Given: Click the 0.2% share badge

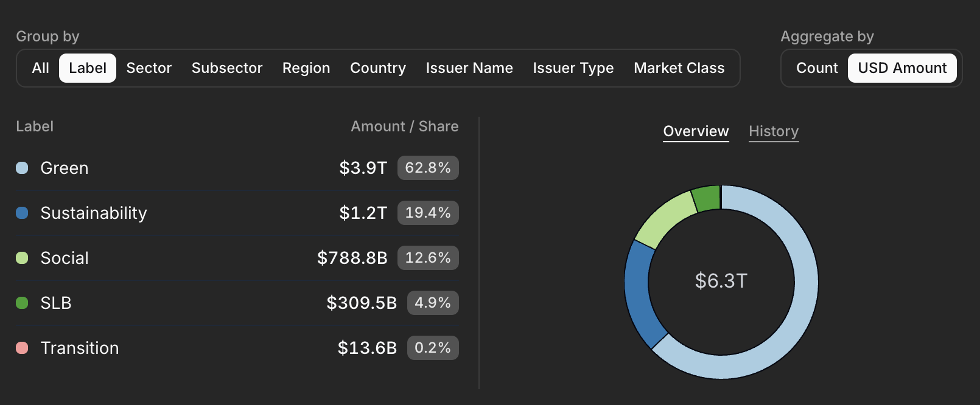Looking at the screenshot, I should point(433,348).
